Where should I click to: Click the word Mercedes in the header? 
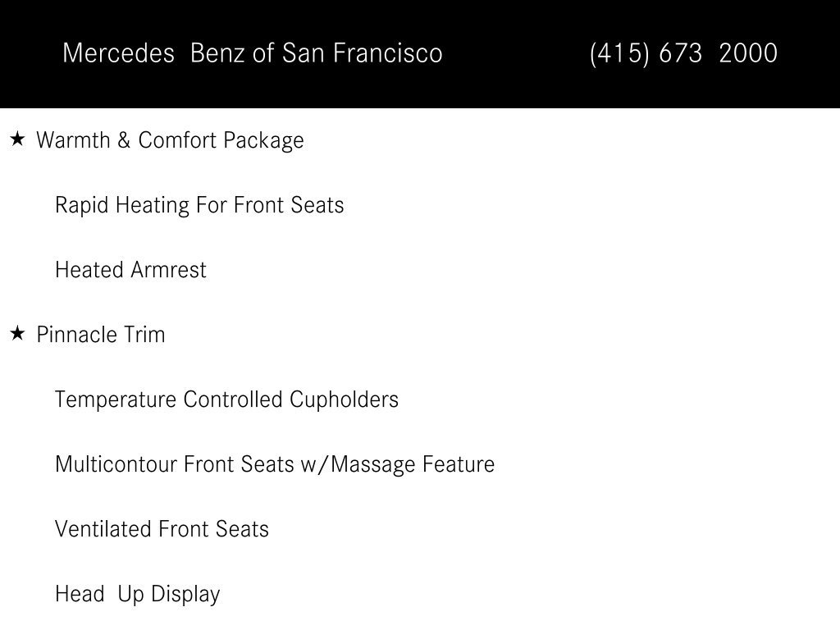click(x=118, y=53)
